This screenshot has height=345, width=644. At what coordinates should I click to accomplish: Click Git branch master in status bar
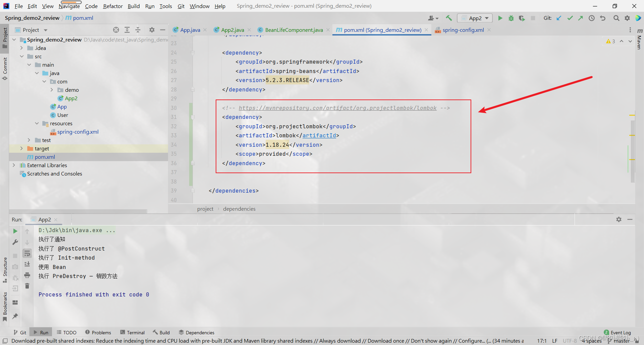(x=619, y=341)
